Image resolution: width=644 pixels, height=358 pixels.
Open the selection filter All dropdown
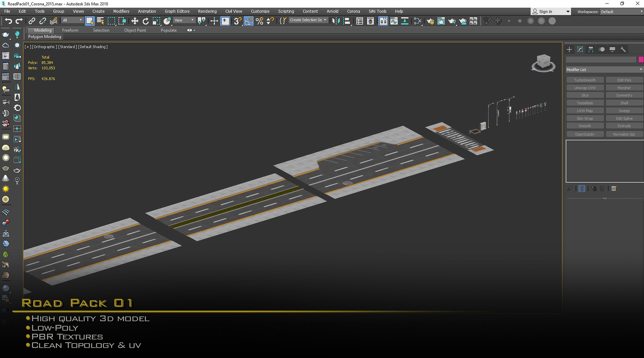tap(72, 20)
